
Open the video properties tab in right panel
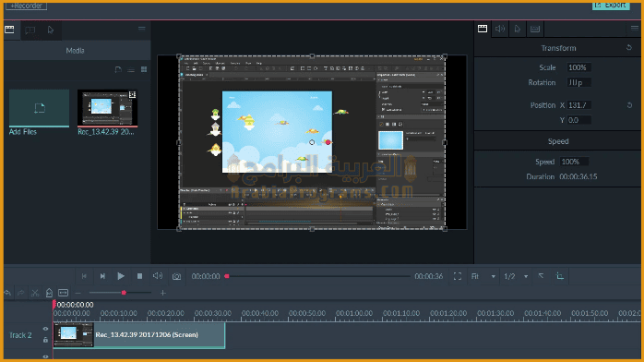(x=483, y=29)
